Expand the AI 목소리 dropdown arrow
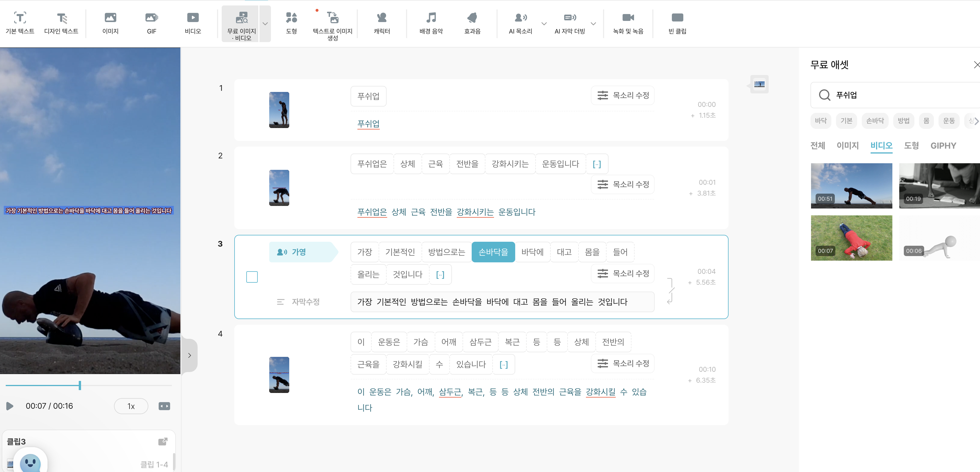 [544, 23]
